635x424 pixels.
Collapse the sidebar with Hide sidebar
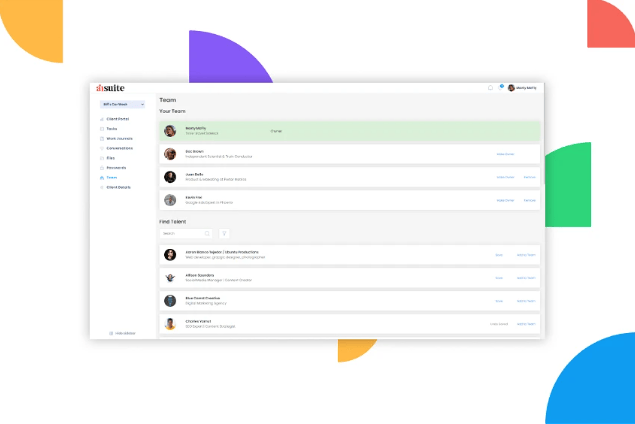click(x=122, y=332)
